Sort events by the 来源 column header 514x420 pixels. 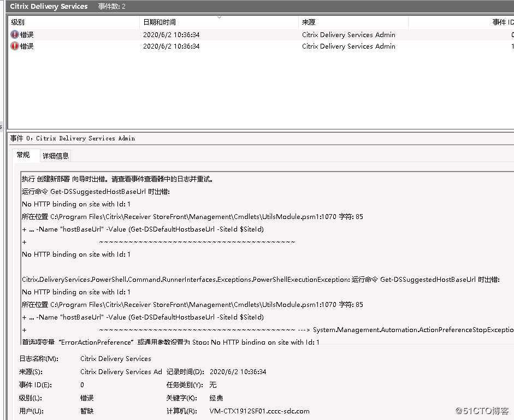(x=309, y=22)
